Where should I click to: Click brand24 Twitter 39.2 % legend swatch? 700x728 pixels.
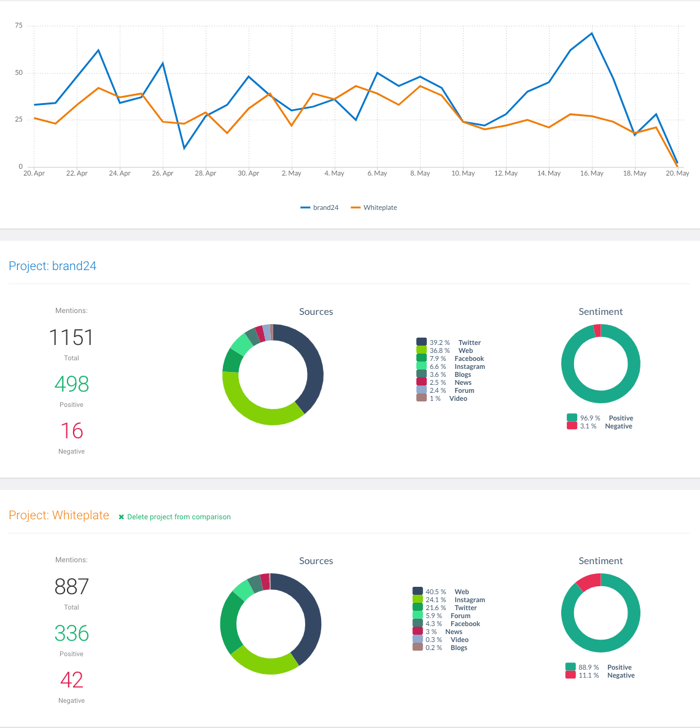coord(421,342)
